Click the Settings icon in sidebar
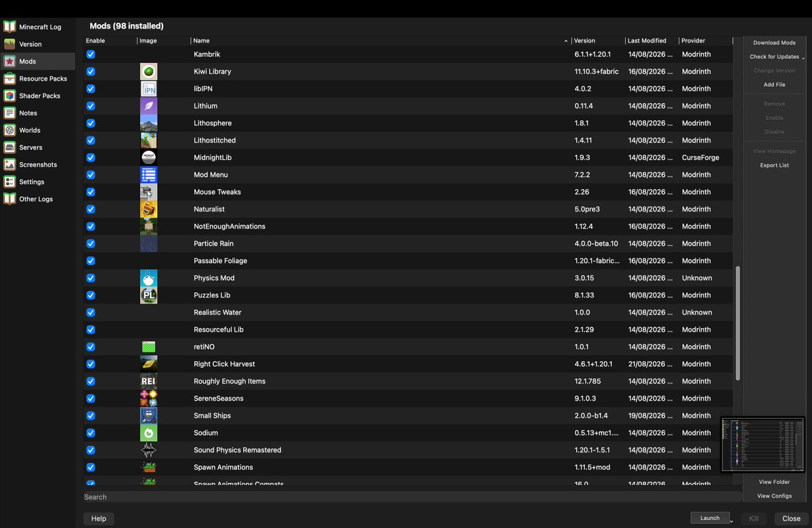 click(x=9, y=182)
